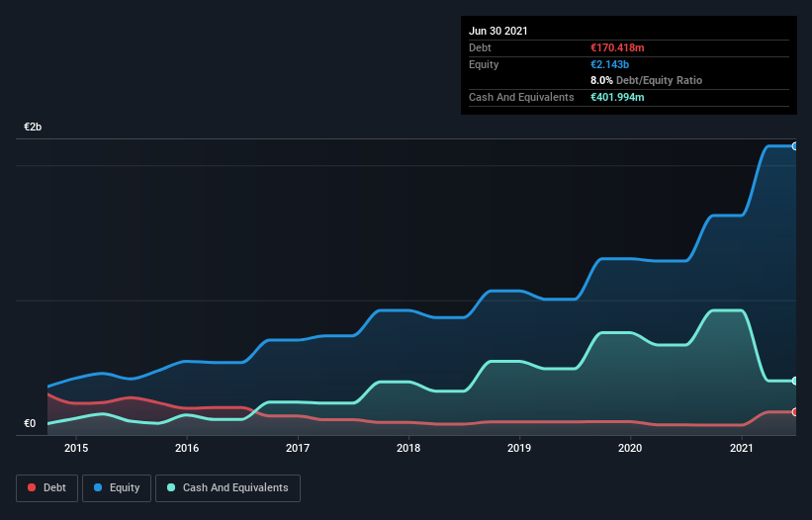Click the Debt label in tooltip
812x520 pixels.
coord(480,47)
